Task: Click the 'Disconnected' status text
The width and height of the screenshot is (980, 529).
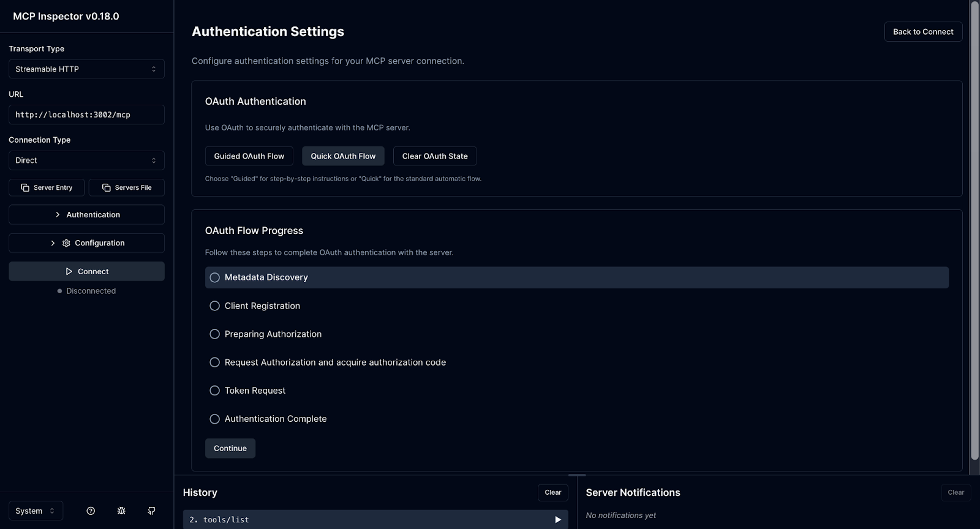Action: (x=91, y=291)
